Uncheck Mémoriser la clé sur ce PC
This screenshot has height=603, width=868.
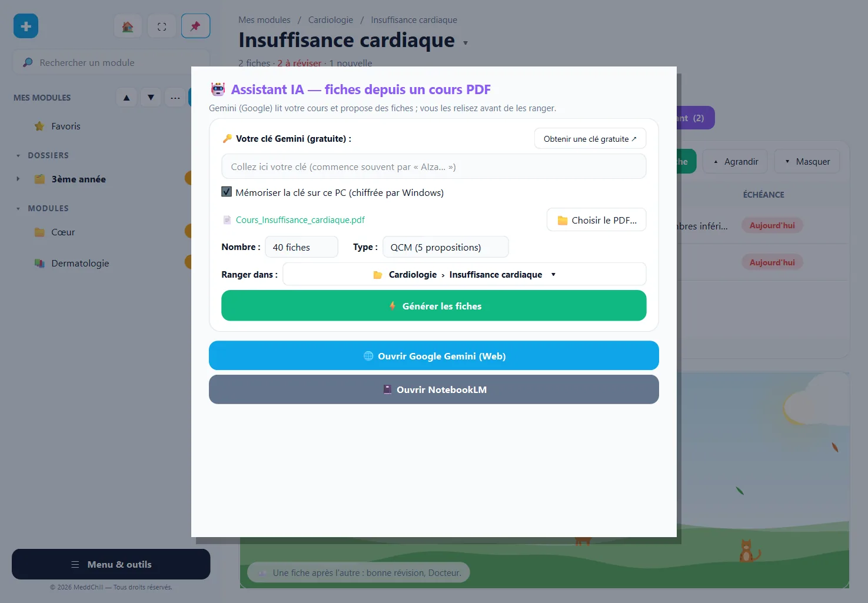point(227,192)
